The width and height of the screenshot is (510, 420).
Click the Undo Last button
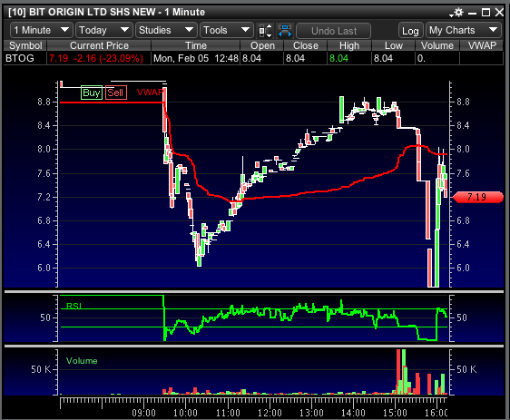click(334, 31)
